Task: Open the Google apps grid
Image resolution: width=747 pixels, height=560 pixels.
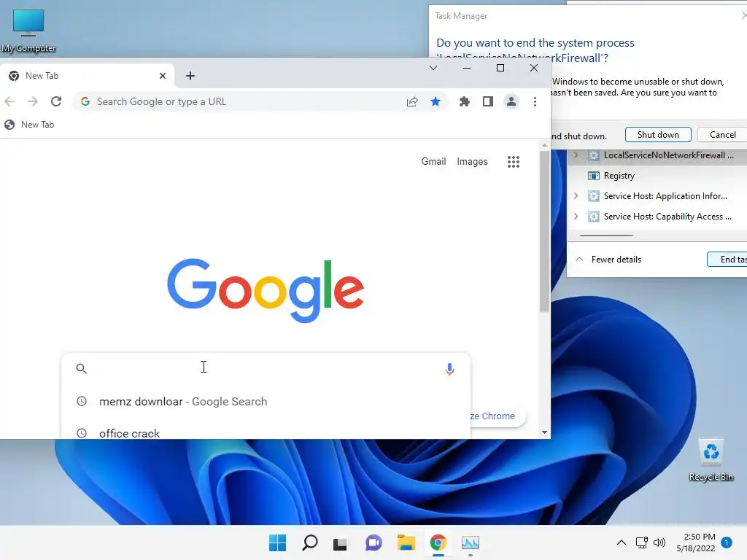Action: click(513, 162)
